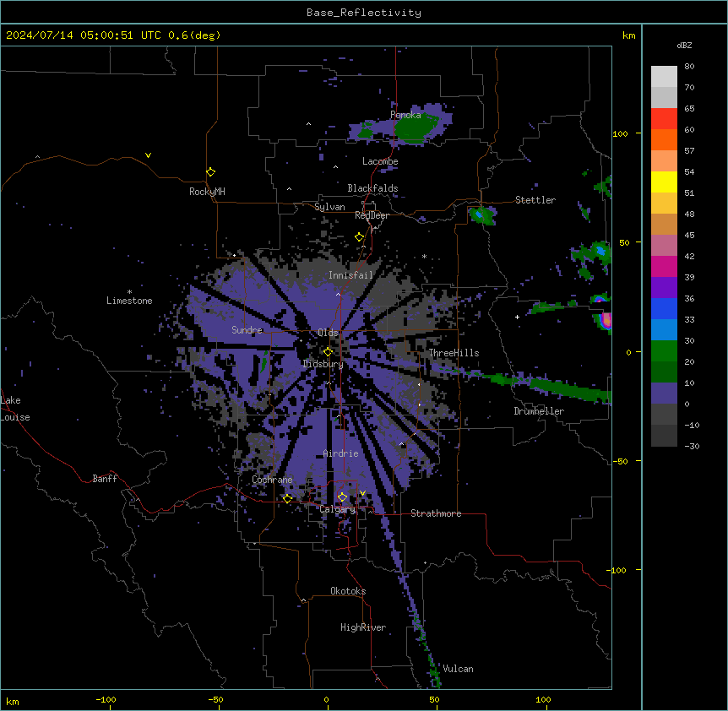Pick the slate purple 0–10 dBZ legend swatch
Viewport: 728px width, 711px height.
coord(664,393)
